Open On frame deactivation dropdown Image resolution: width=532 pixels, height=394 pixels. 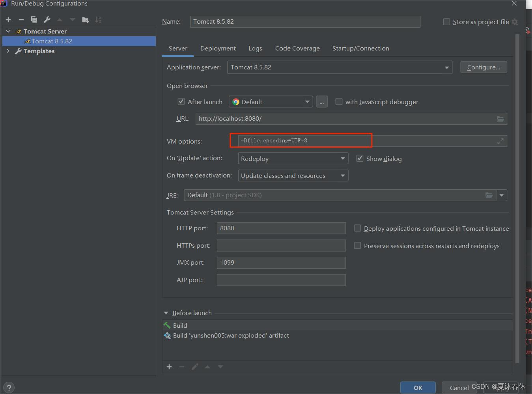[293, 176]
